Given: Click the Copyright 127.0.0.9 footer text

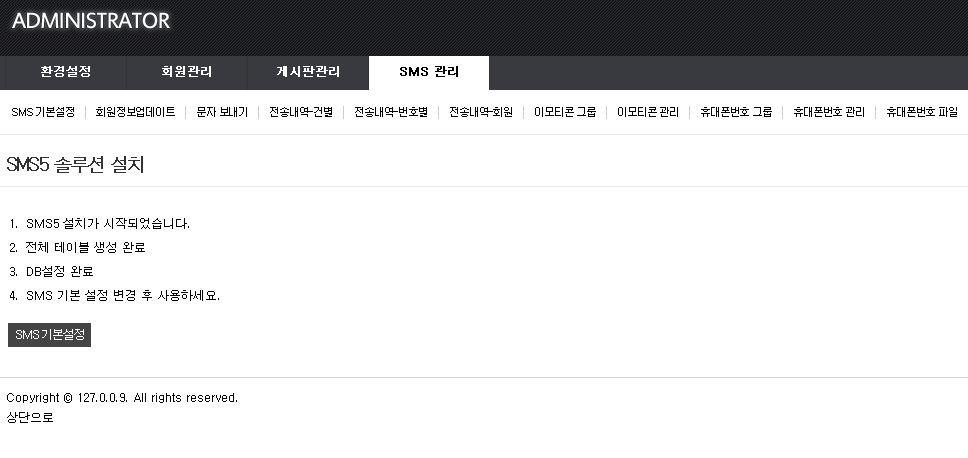Looking at the screenshot, I should click(122, 397).
